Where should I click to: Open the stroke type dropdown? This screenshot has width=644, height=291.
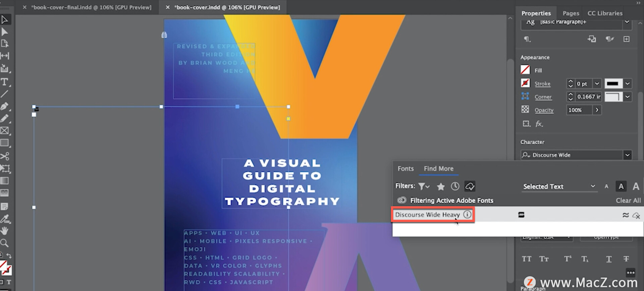click(628, 83)
